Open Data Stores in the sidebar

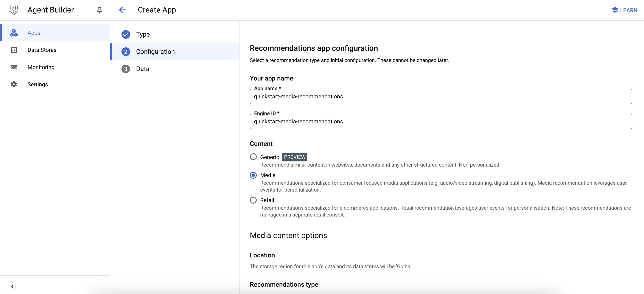coord(42,50)
